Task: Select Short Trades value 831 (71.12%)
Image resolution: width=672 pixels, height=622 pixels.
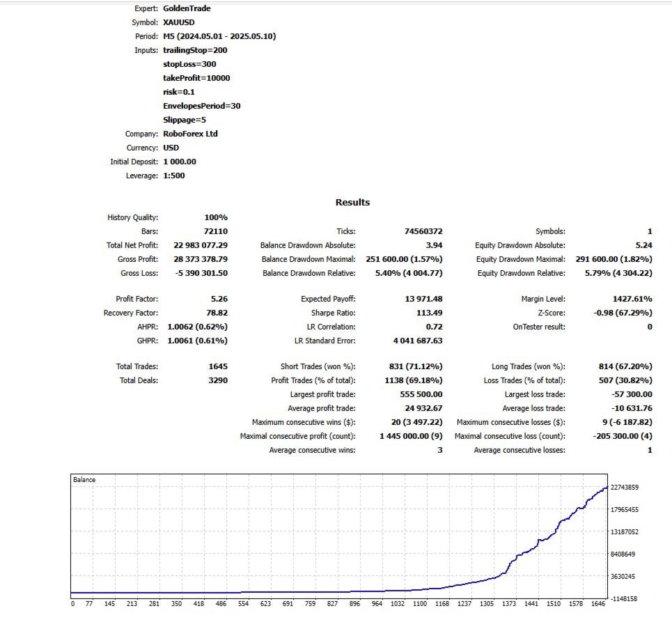Action: tap(416, 366)
